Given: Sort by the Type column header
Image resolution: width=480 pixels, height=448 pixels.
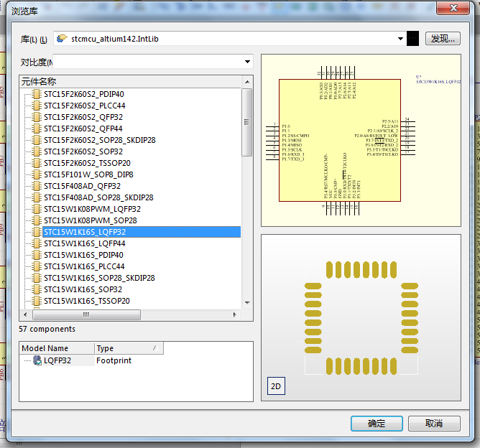Looking at the screenshot, I should coord(129,348).
